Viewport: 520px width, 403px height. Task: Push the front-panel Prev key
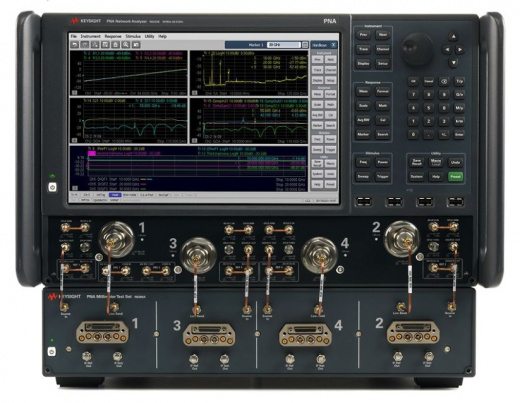tap(363, 35)
